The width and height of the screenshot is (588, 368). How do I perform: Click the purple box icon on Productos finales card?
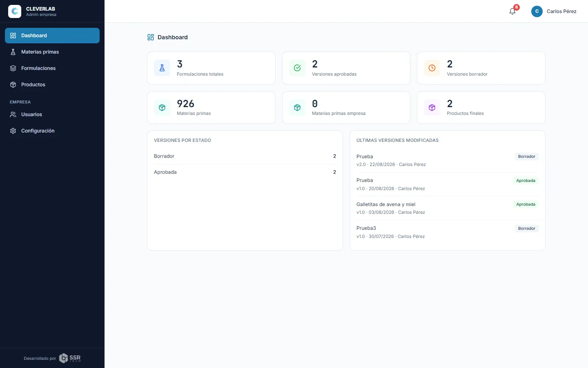click(432, 108)
